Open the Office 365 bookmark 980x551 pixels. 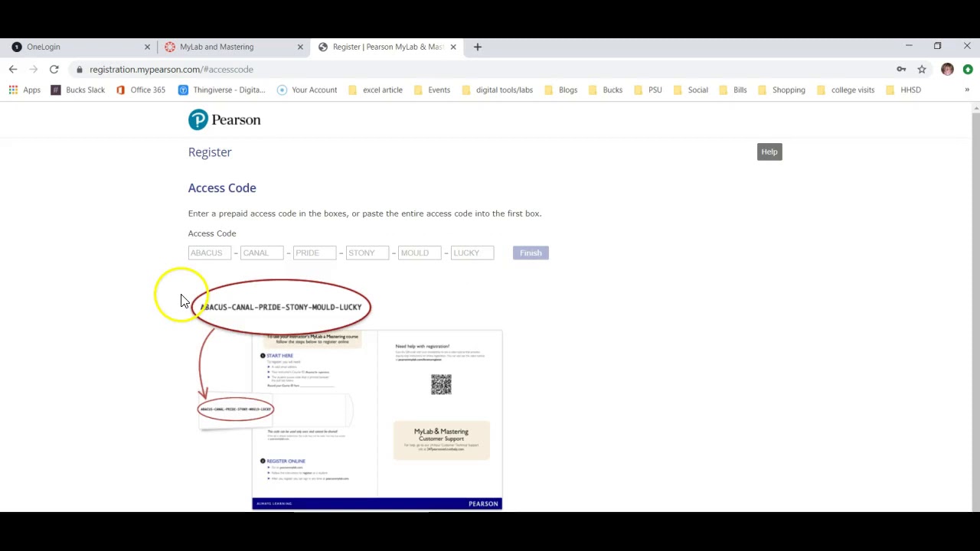141,90
